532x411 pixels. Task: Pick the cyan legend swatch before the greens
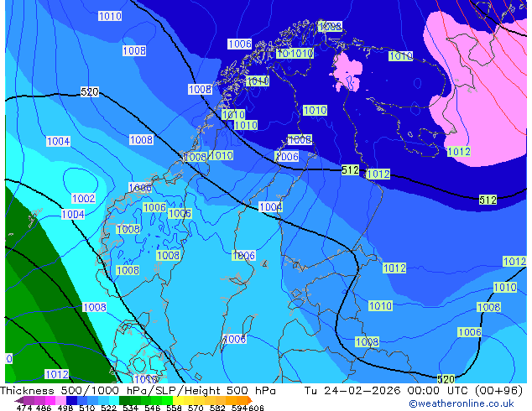114,400
